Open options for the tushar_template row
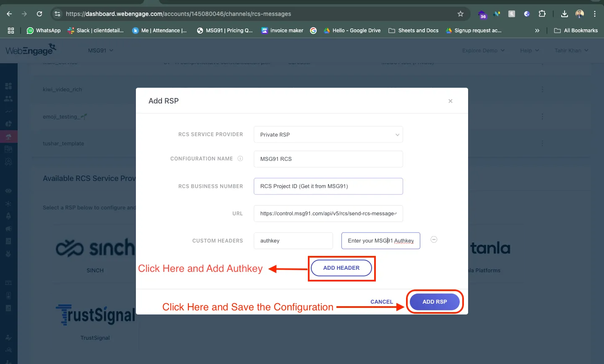 point(542,143)
